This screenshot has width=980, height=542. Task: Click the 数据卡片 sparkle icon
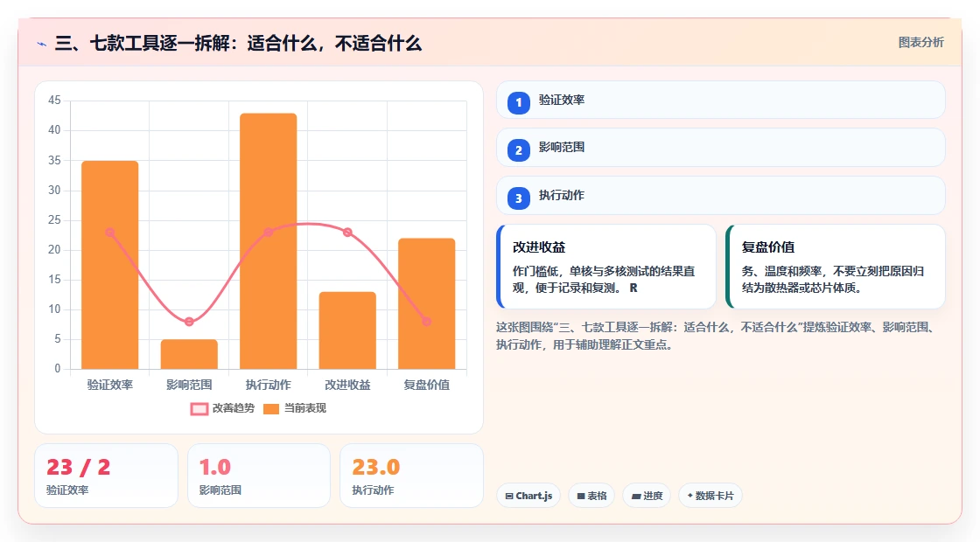pyautogui.click(x=690, y=495)
